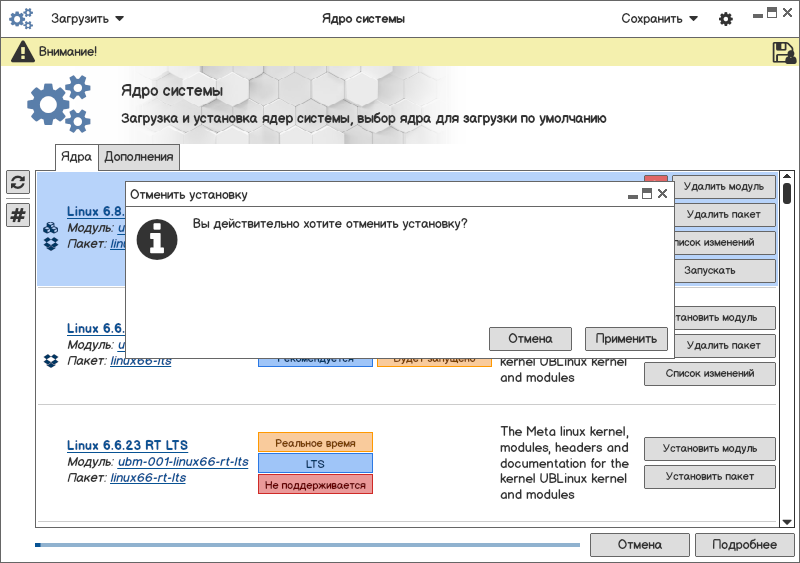Click the blue LTS tag
Viewport: 800px width, 563px height.
pos(315,464)
